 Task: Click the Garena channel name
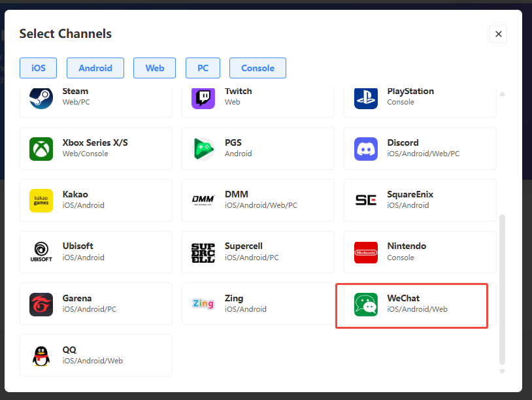point(77,298)
